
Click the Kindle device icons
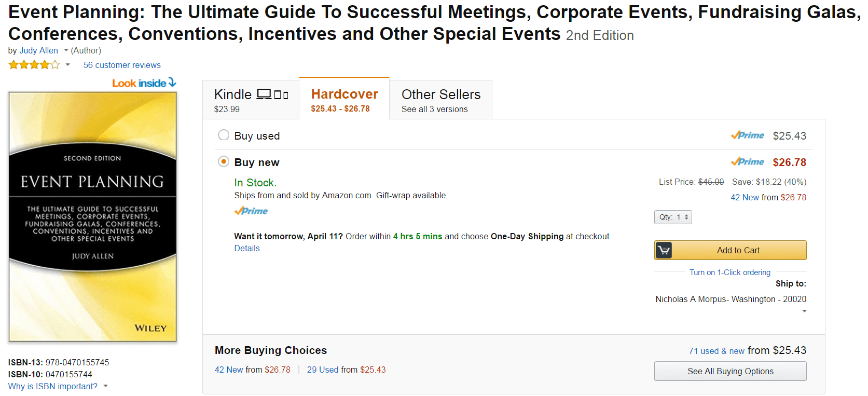(273, 94)
